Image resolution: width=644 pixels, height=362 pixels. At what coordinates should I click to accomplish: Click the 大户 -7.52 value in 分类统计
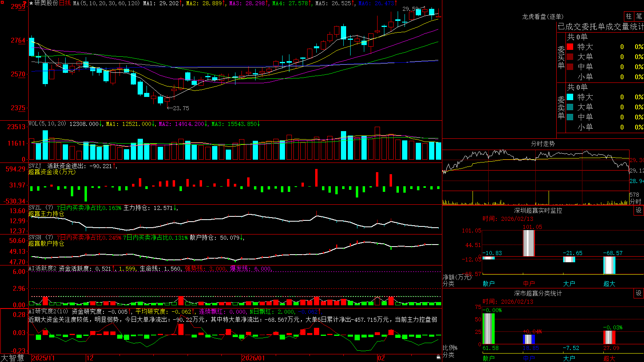tap(571, 348)
